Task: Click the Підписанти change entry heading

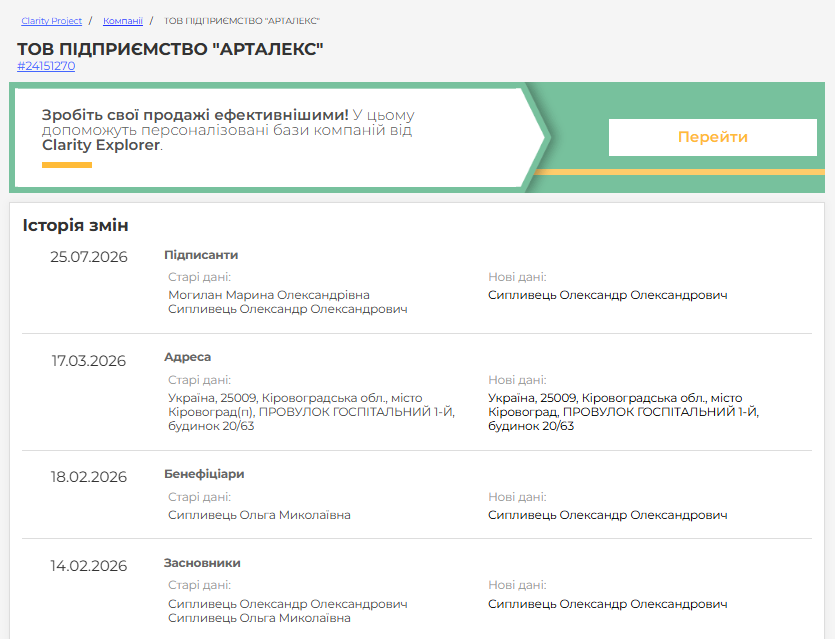Action: [x=201, y=255]
